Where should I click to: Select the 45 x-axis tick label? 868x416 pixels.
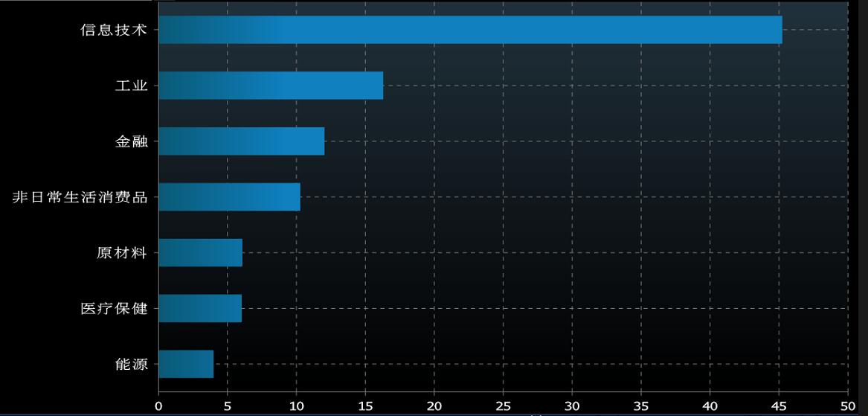[x=779, y=406]
